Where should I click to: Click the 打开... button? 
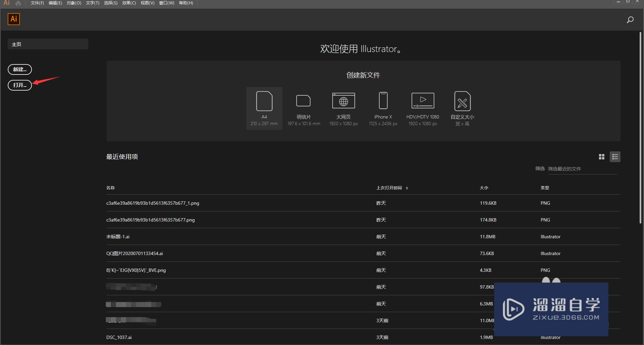[x=20, y=85]
